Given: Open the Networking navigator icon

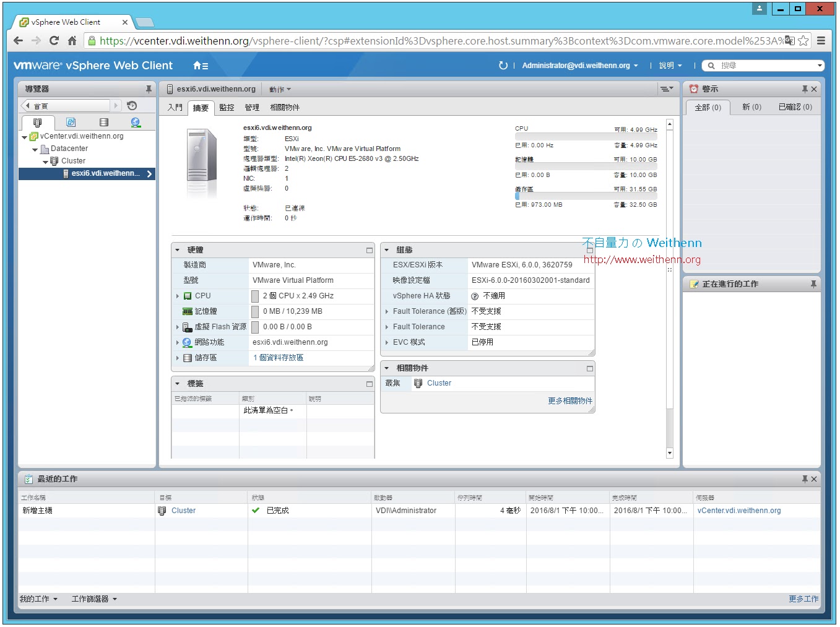Looking at the screenshot, I should 136,122.
